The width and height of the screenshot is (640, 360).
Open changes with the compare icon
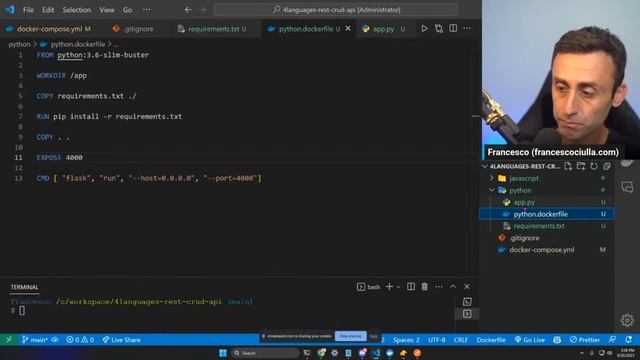[x=439, y=29]
